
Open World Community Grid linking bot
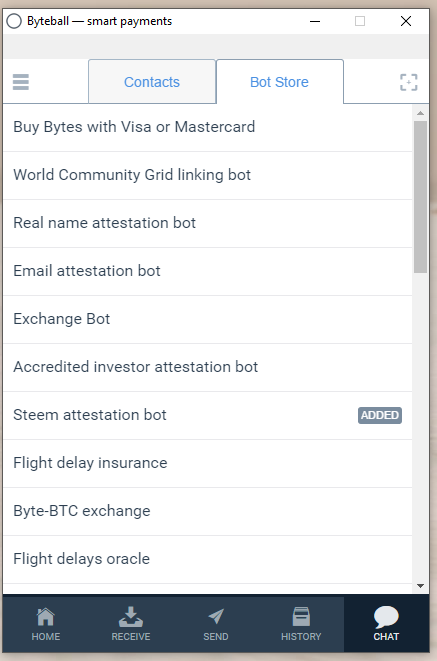207,175
